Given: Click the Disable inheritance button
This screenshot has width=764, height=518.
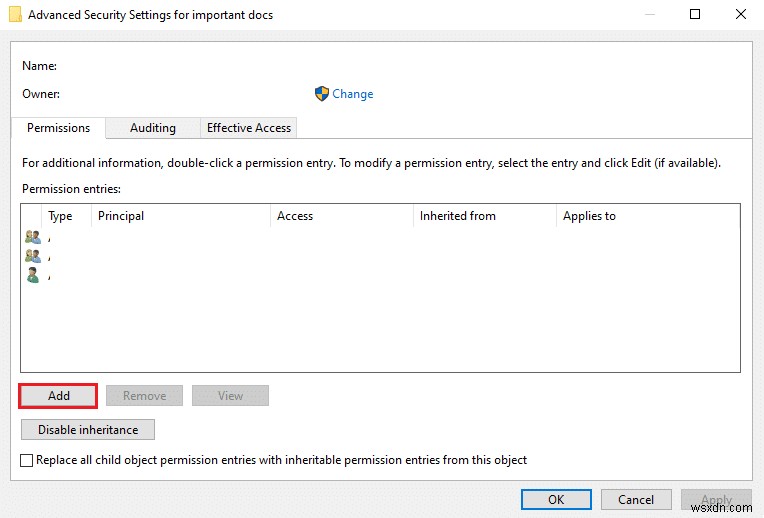Looking at the screenshot, I should [87, 430].
